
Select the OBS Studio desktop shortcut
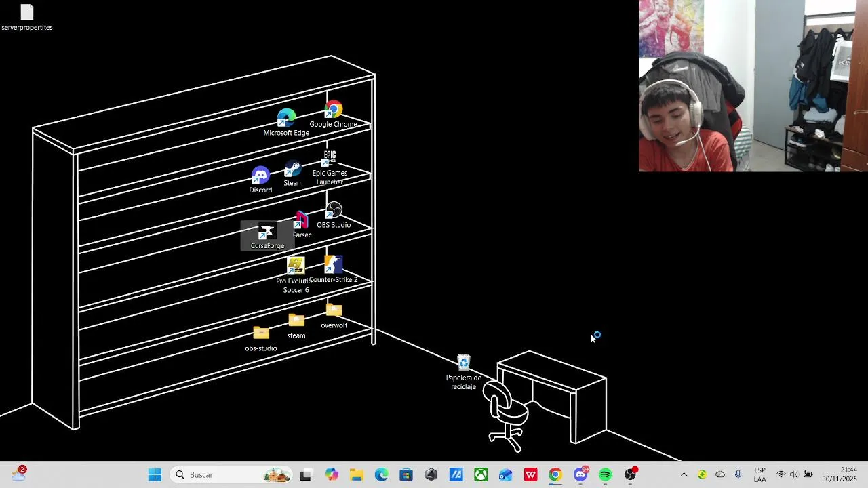click(x=334, y=216)
